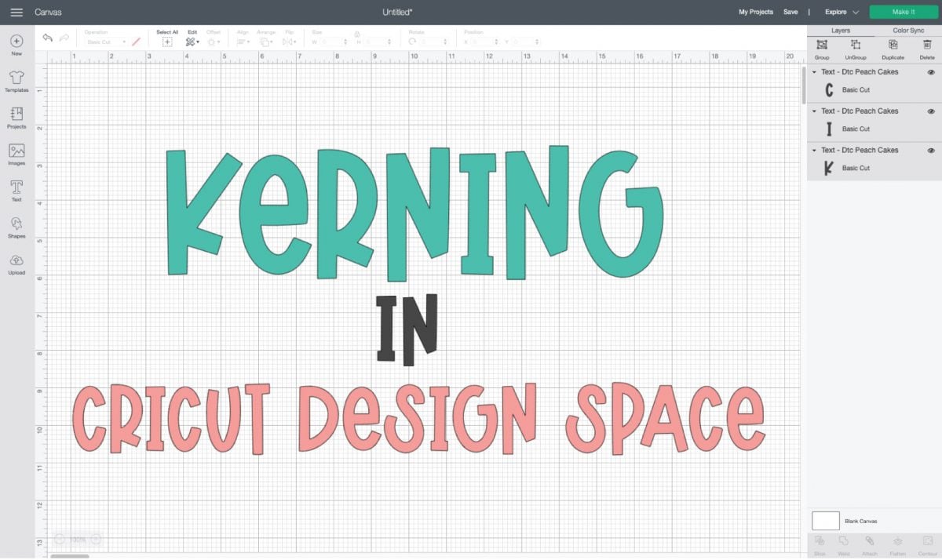Click the size lock icon
Image resolution: width=942 pixels, height=560 pixels.
(x=357, y=35)
